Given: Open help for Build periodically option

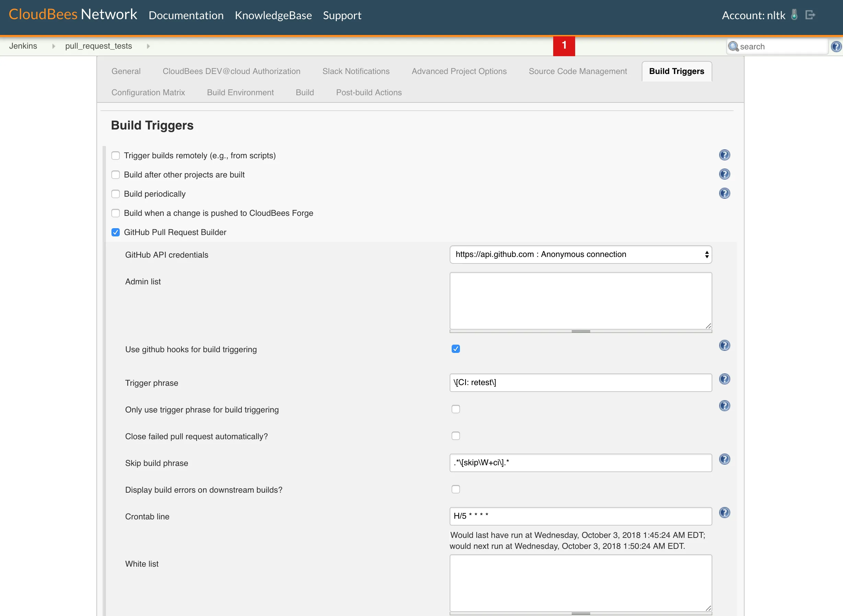Looking at the screenshot, I should [724, 193].
